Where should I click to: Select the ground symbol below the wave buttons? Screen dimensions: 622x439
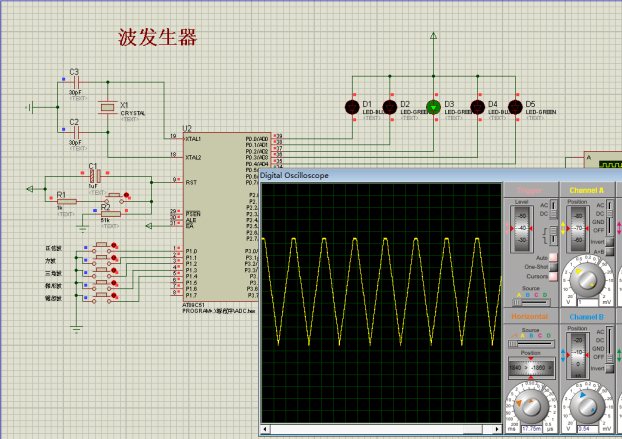[x=76, y=329]
